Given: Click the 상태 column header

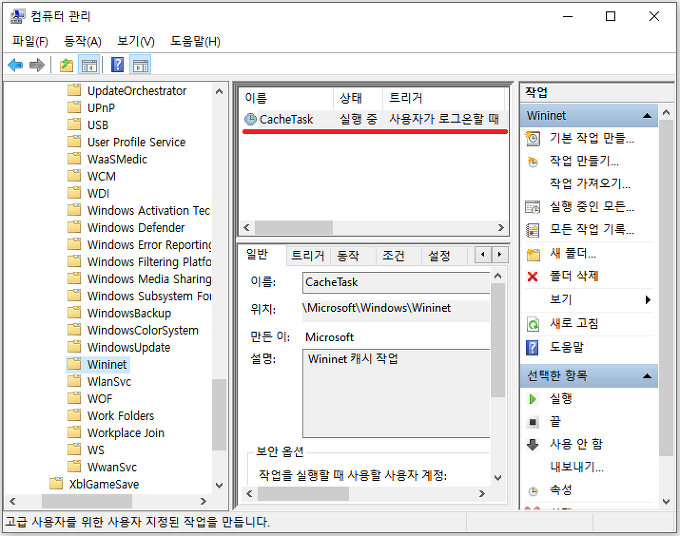Looking at the screenshot, I should (x=358, y=98).
